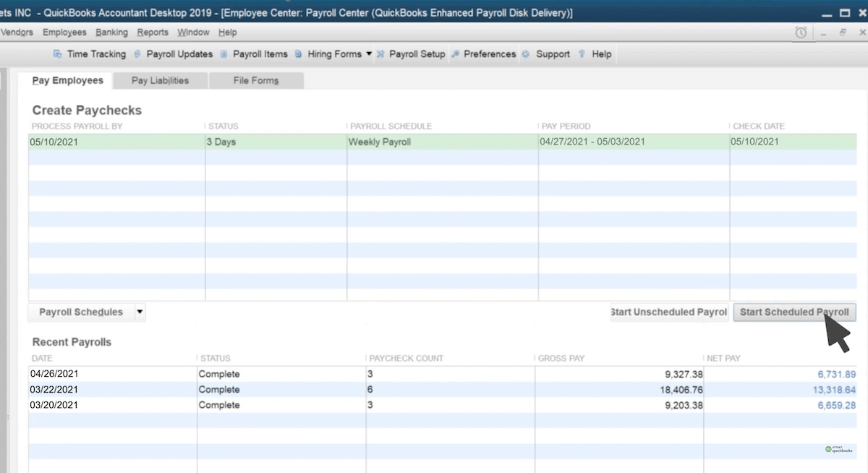
Task: Switch to the File Forms tab
Action: 256,80
